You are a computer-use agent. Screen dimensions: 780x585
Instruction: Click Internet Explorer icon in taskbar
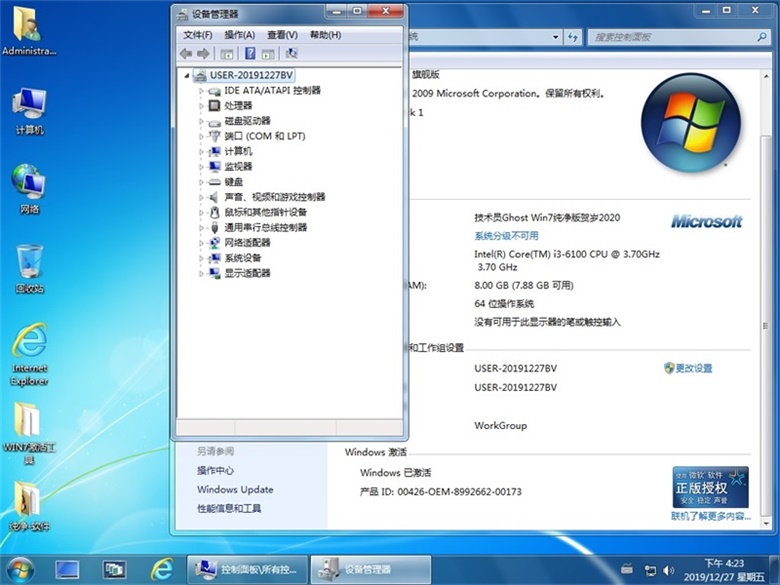pyautogui.click(x=161, y=569)
